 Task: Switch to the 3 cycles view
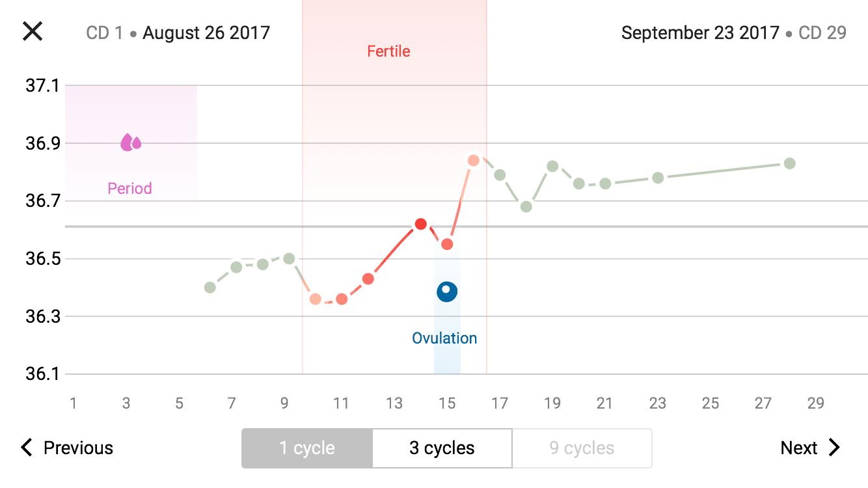(442, 448)
